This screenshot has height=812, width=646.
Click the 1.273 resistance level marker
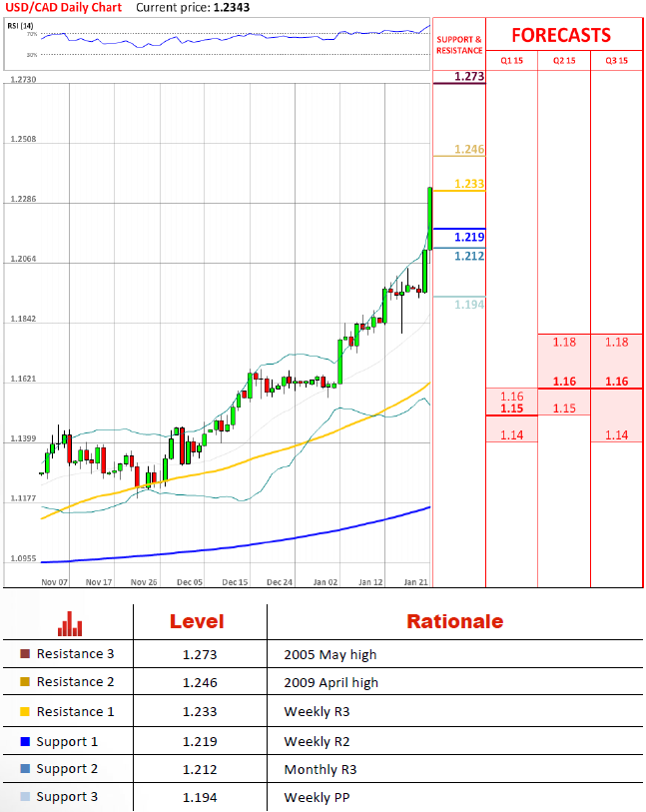469,77
